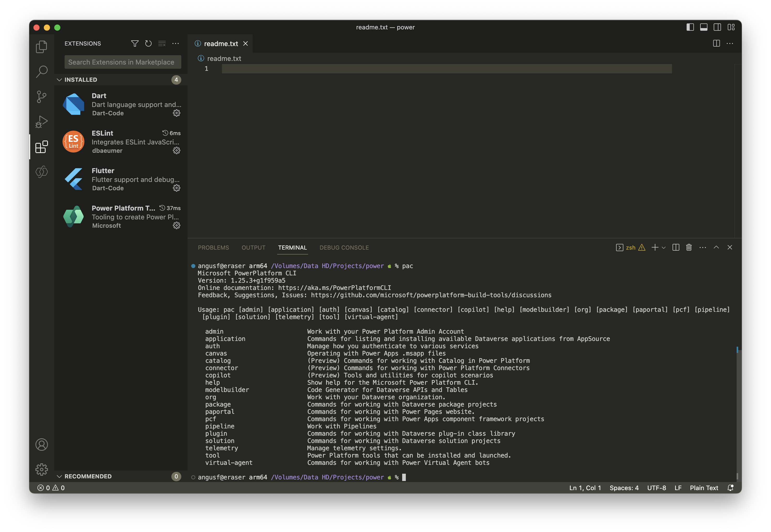Open the terminal launch profile dropdown
This screenshot has height=532, width=771.
(664, 248)
